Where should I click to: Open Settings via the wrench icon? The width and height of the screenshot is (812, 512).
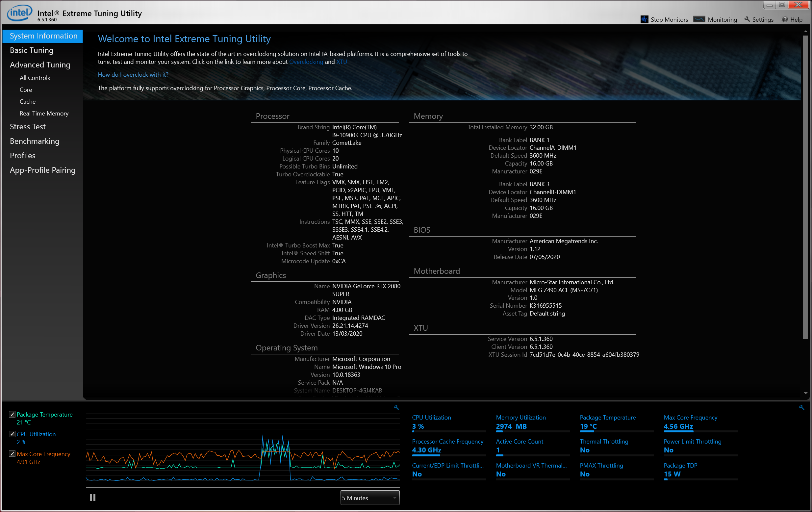click(747, 19)
